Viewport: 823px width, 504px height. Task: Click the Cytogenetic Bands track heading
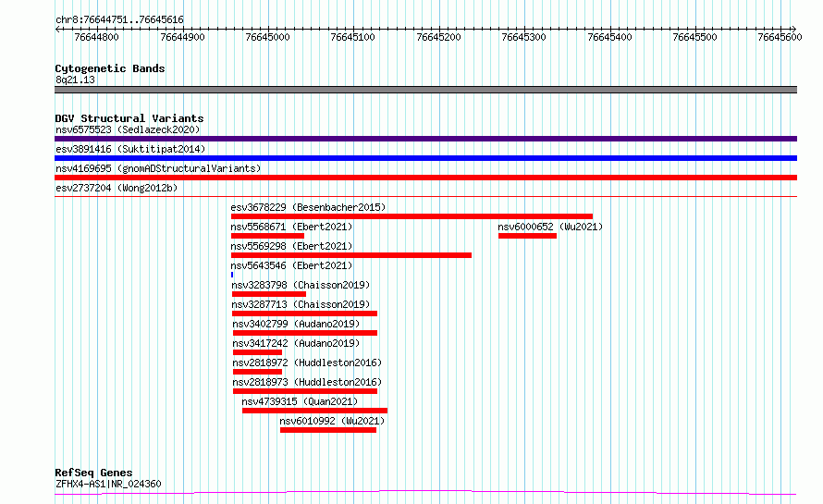coord(110,68)
